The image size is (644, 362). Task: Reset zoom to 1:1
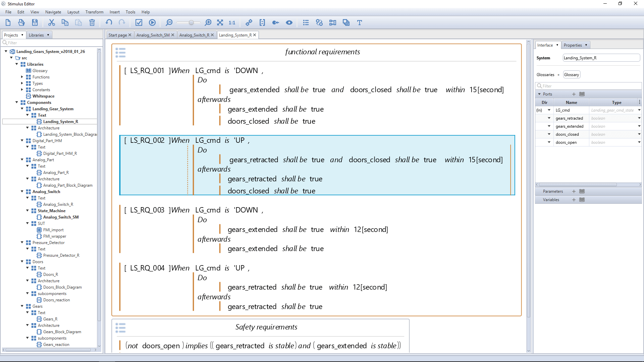pyautogui.click(x=232, y=22)
